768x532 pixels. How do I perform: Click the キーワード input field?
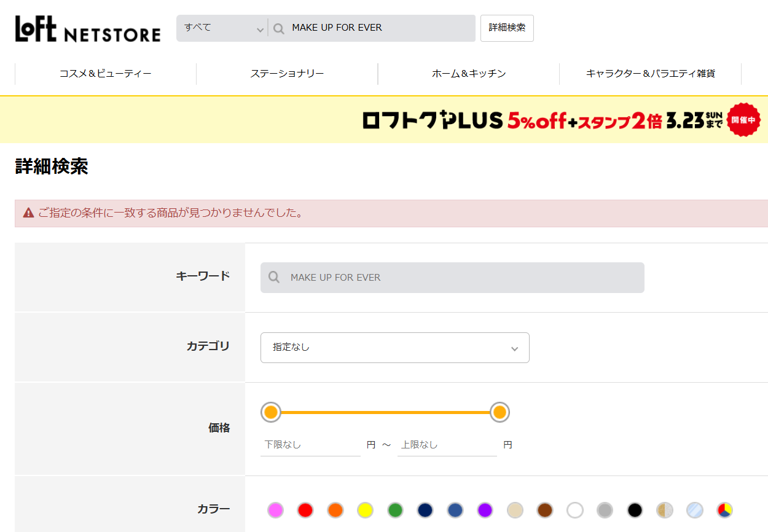coord(452,278)
